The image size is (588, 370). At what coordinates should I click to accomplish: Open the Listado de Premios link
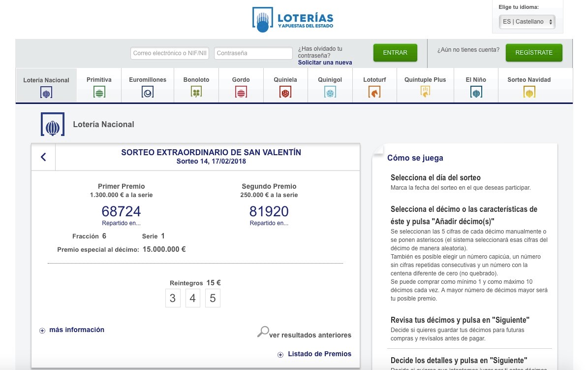tap(319, 354)
